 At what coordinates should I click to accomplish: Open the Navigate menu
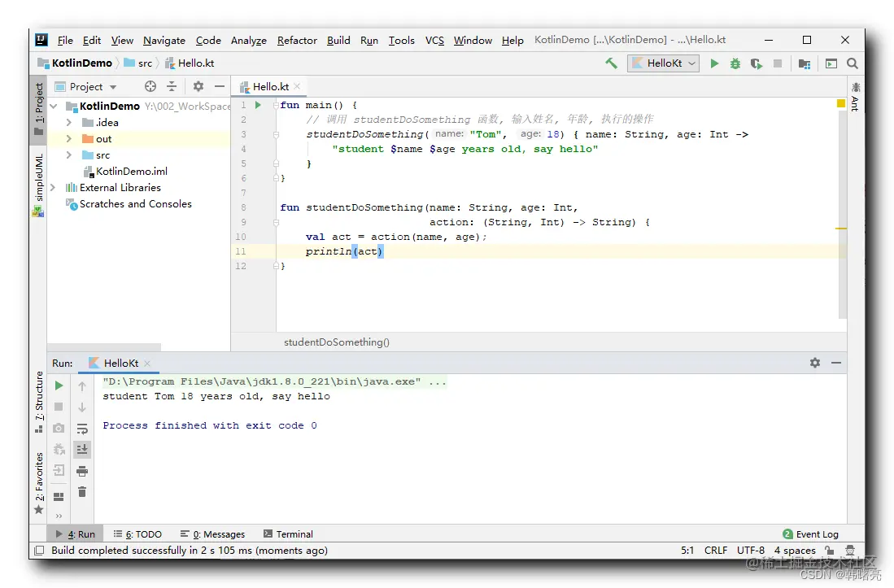coord(164,41)
